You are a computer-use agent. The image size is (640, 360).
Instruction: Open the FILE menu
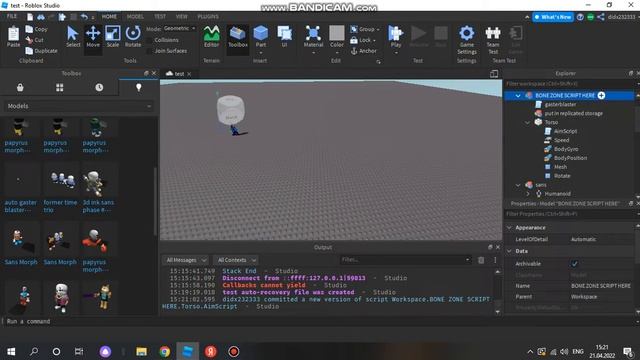pyautogui.click(x=12, y=16)
